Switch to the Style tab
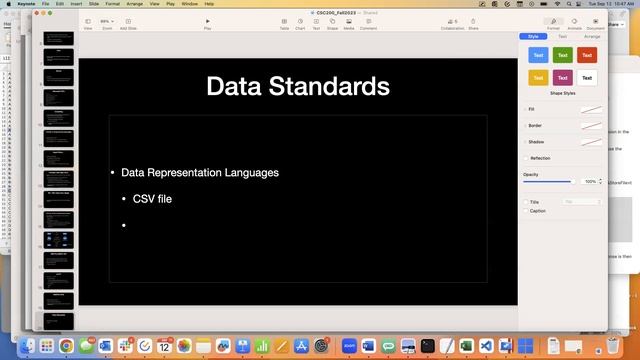This screenshot has height=360, width=640. coord(533,36)
